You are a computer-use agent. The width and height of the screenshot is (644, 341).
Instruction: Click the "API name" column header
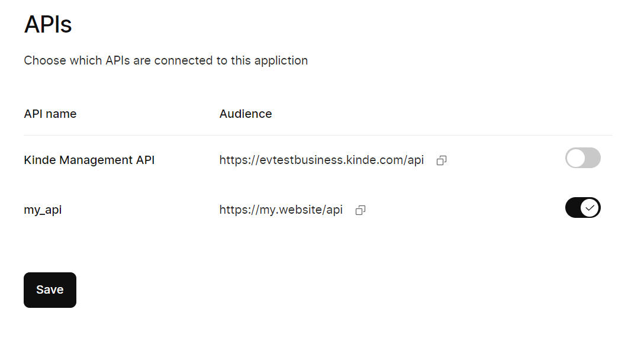pos(50,114)
